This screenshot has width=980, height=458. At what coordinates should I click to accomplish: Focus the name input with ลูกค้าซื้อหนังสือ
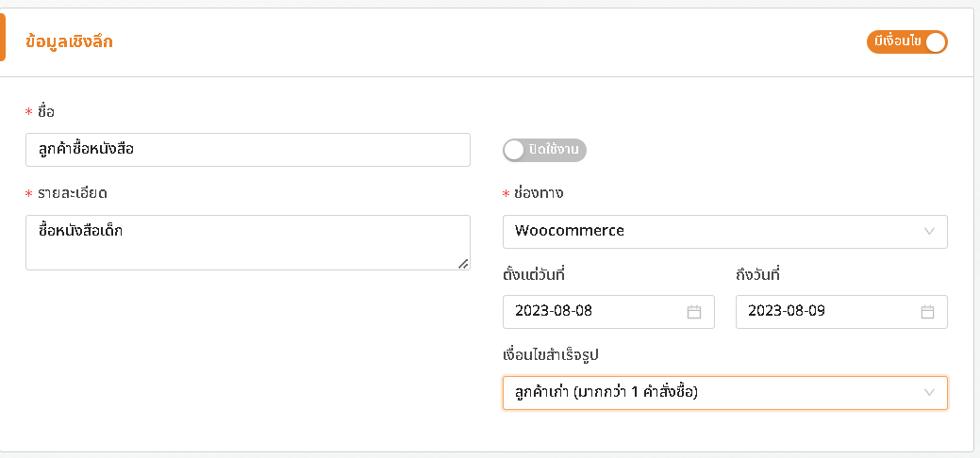248,150
